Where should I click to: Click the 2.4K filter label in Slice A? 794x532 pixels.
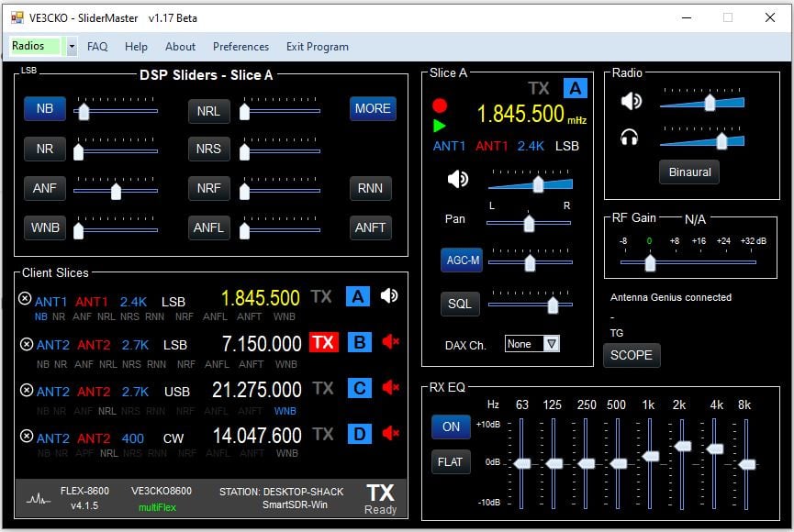[531, 146]
